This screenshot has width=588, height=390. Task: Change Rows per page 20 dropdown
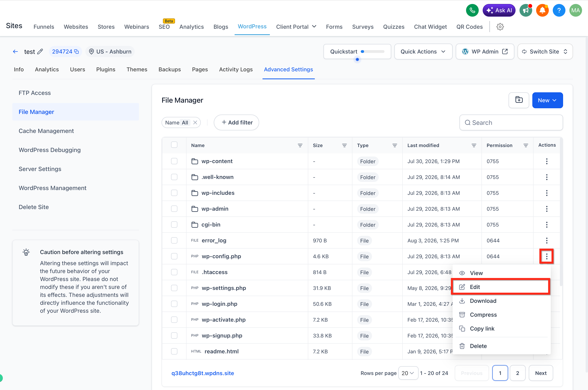click(408, 373)
